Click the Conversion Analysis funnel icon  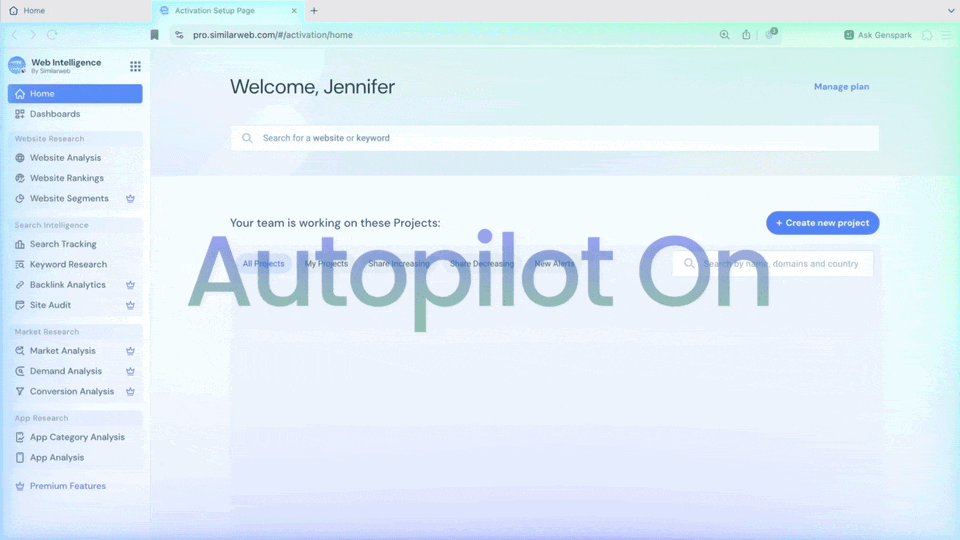click(x=20, y=392)
